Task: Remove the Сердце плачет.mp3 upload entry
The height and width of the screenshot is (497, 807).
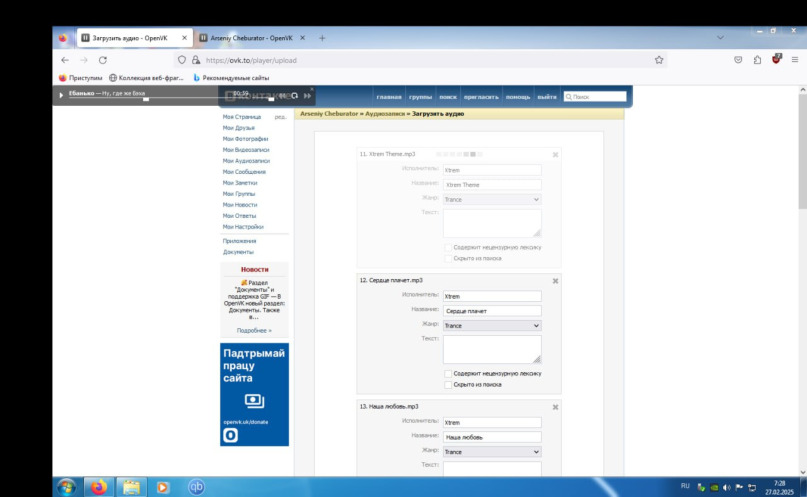Action: click(x=555, y=281)
